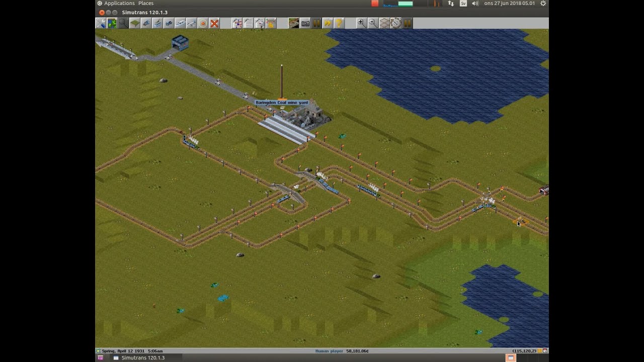
Task: Take a screenshot with camera icon
Action: (x=305, y=23)
